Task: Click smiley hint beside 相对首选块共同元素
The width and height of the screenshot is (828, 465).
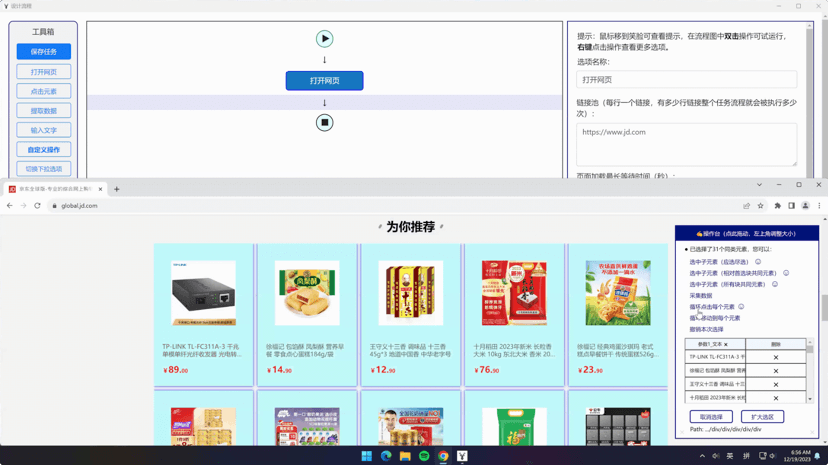Action: click(786, 273)
